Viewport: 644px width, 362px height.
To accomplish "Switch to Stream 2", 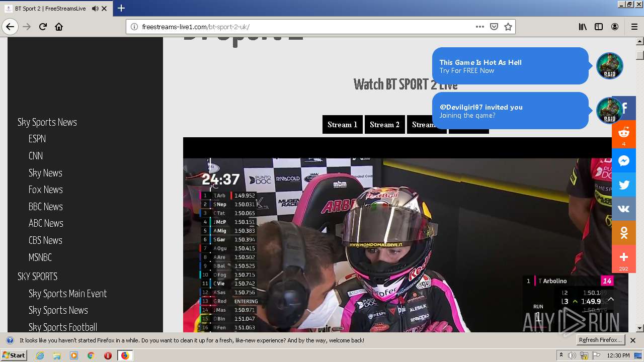I will tap(385, 125).
